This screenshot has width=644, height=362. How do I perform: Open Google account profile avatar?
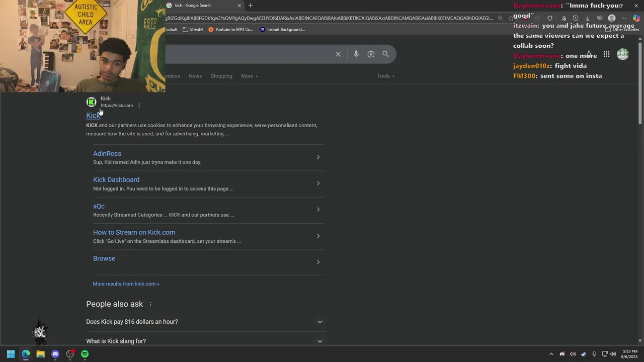[623, 54]
